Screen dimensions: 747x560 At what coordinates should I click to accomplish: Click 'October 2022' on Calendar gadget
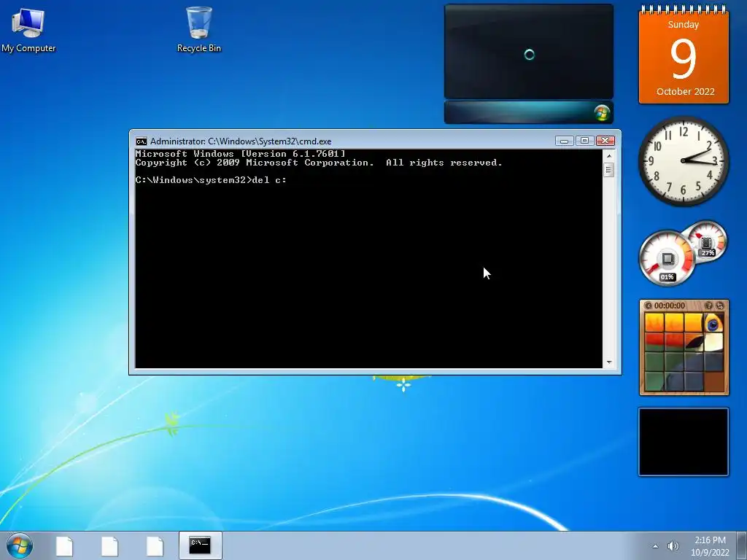685,91
